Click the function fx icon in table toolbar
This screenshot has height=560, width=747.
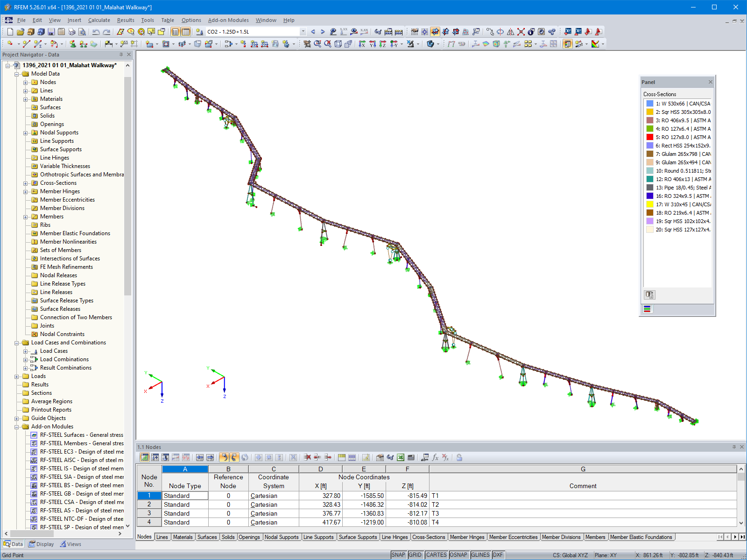[435, 457]
